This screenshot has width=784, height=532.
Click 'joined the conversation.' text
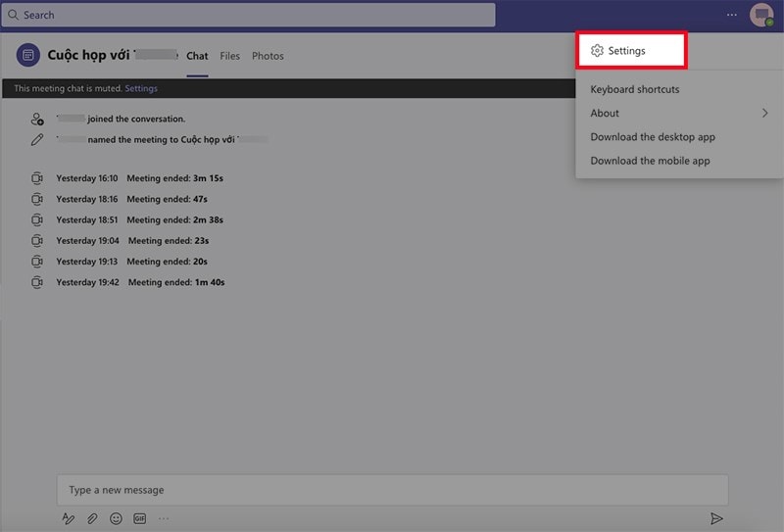click(x=136, y=119)
